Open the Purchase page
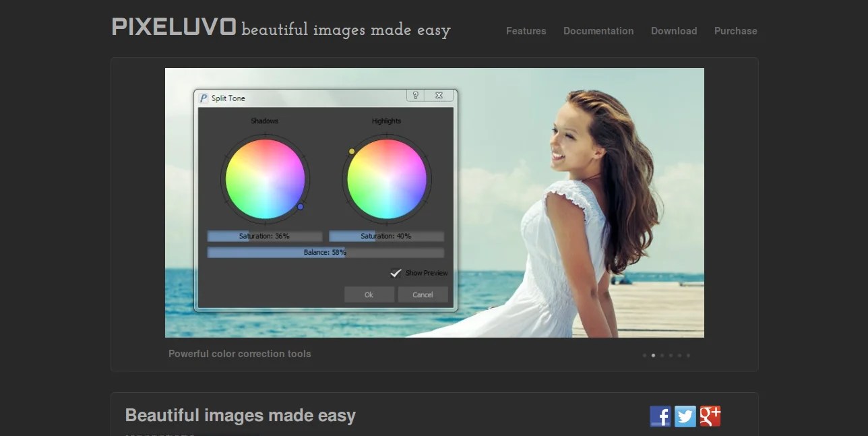This screenshot has width=868, height=436. (x=735, y=31)
